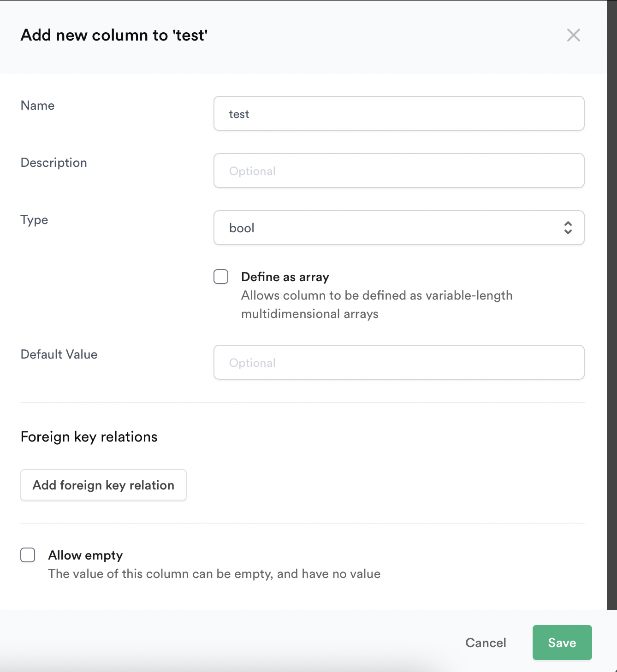This screenshot has width=617, height=672.
Task: Click the 'Allow empty' label text
Action: 86,555
